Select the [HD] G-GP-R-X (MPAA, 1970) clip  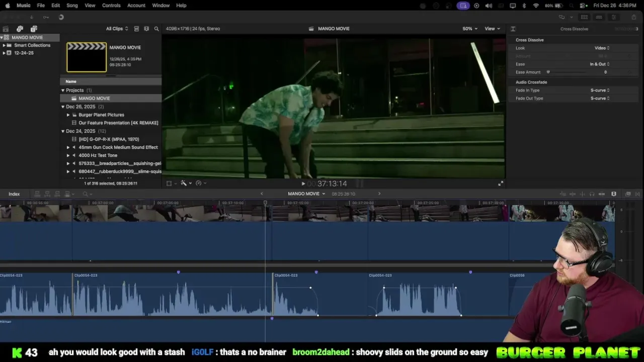pyautogui.click(x=109, y=139)
